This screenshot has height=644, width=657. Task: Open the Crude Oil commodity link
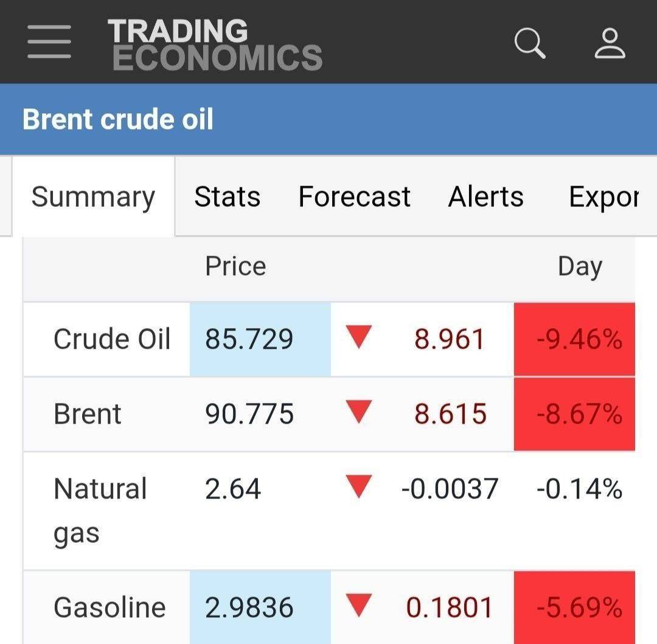click(112, 339)
